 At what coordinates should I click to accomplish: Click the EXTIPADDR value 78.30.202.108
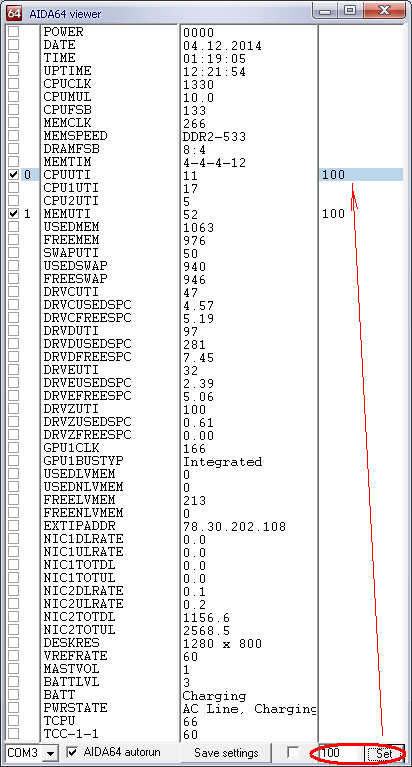pyautogui.click(x=234, y=526)
